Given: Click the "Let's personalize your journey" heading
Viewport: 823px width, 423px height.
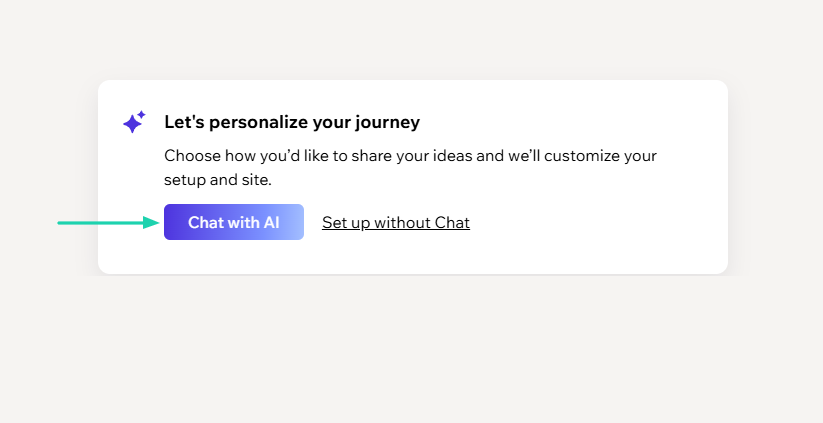Looking at the screenshot, I should click(291, 122).
